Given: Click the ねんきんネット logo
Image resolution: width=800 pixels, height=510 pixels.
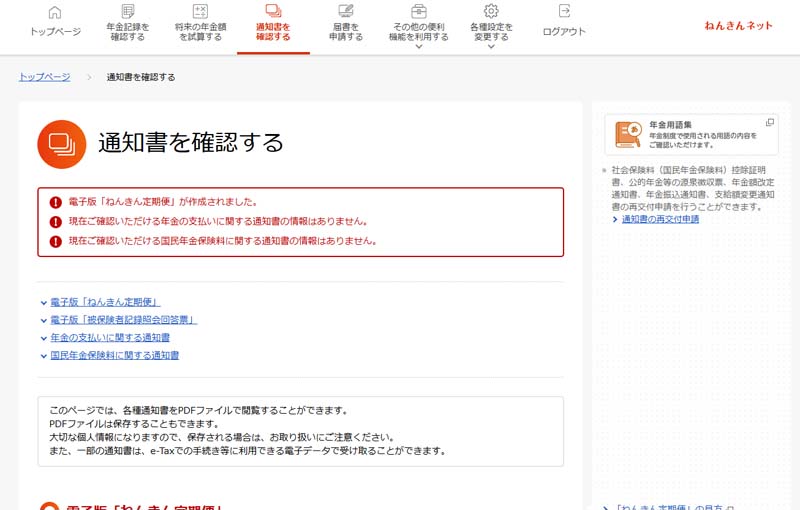Looking at the screenshot, I should coord(738,26).
